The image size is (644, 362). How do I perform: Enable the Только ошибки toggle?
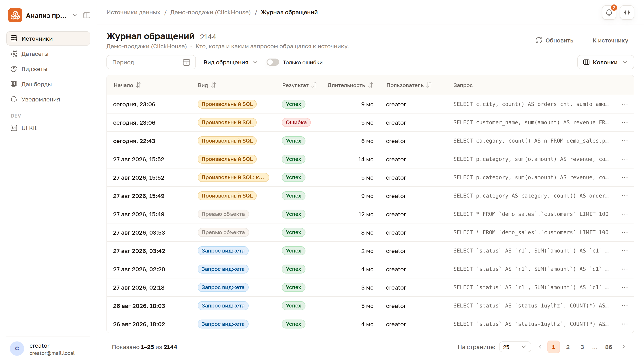(273, 62)
